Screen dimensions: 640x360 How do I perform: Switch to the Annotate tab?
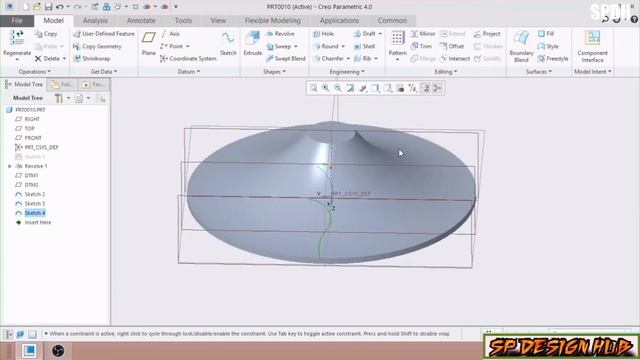(141, 20)
